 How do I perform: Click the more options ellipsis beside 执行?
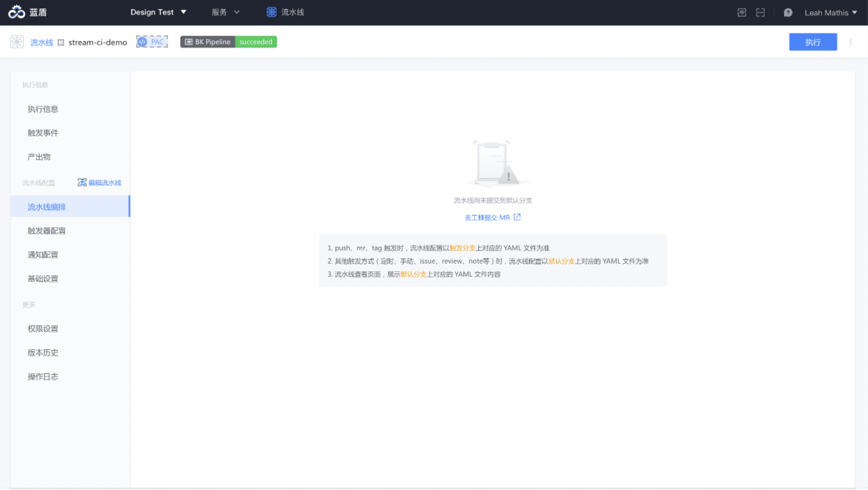[x=851, y=42]
